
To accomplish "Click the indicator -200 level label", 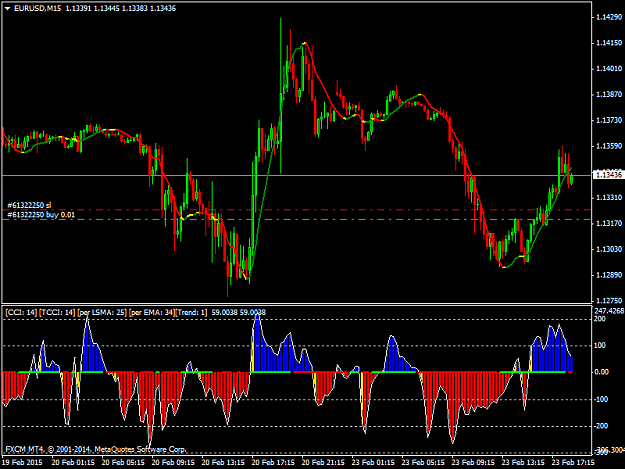I will 601,426.
